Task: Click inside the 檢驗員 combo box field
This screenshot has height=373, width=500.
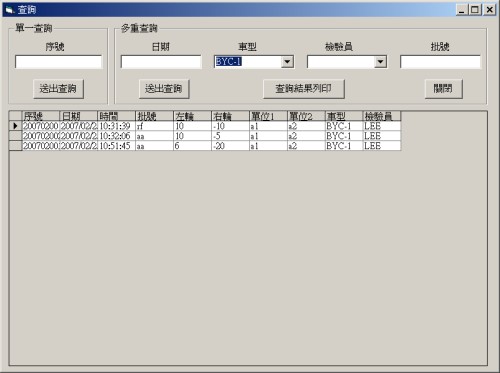Action: tap(340, 62)
